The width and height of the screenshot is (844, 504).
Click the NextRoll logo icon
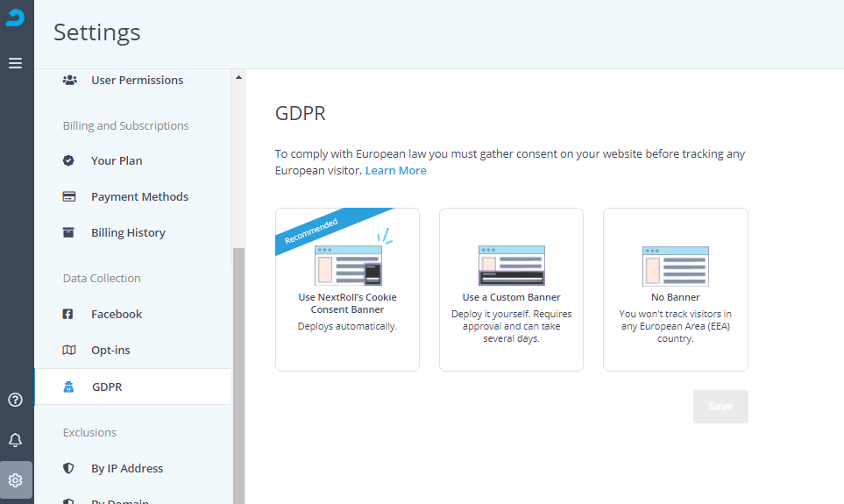click(15, 18)
